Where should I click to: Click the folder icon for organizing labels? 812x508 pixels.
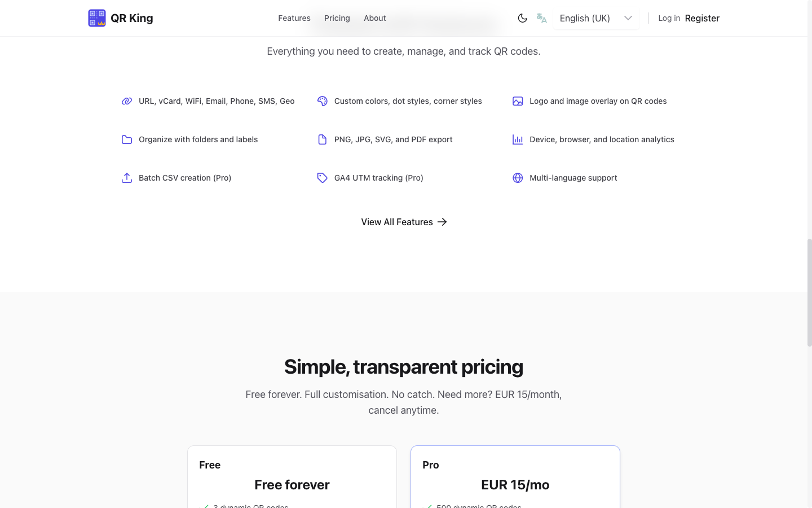(x=127, y=139)
